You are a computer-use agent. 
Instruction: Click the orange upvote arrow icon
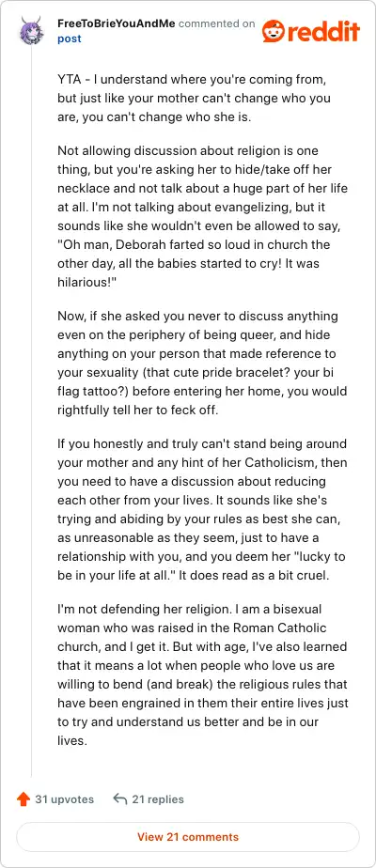click(23, 798)
